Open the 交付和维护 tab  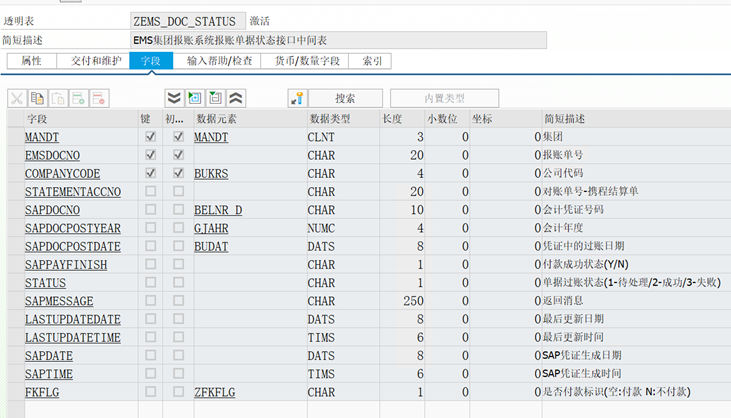point(93,61)
